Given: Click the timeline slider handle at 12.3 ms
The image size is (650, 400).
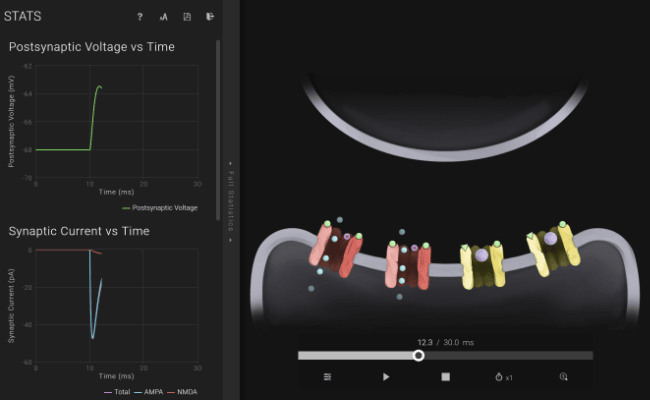Looking at the screenshot, I should (418, 355).
